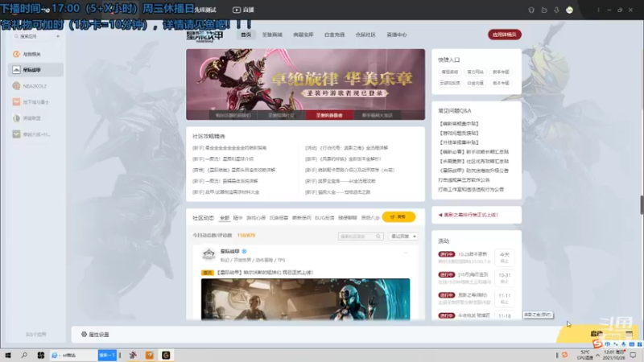The width and height of the screenshot is (644, 362).
Task: Select the first banner slide tab
Action: pyautogui.click(x=233, y=115)
